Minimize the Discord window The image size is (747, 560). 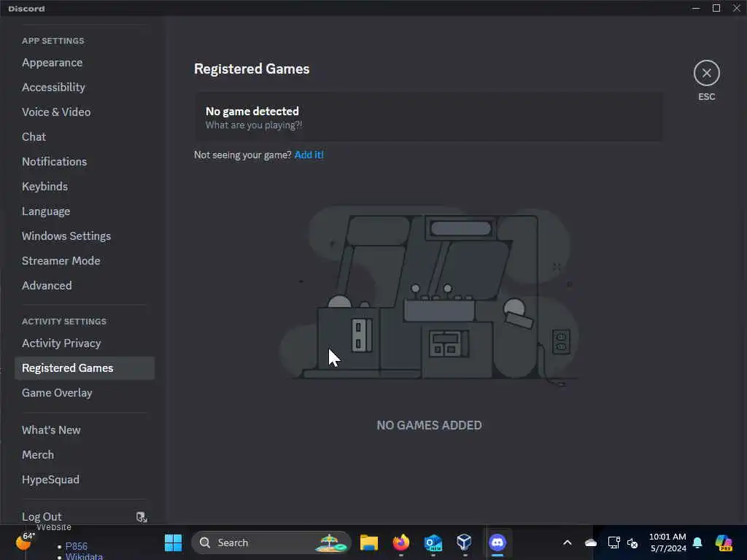[696, 8]
